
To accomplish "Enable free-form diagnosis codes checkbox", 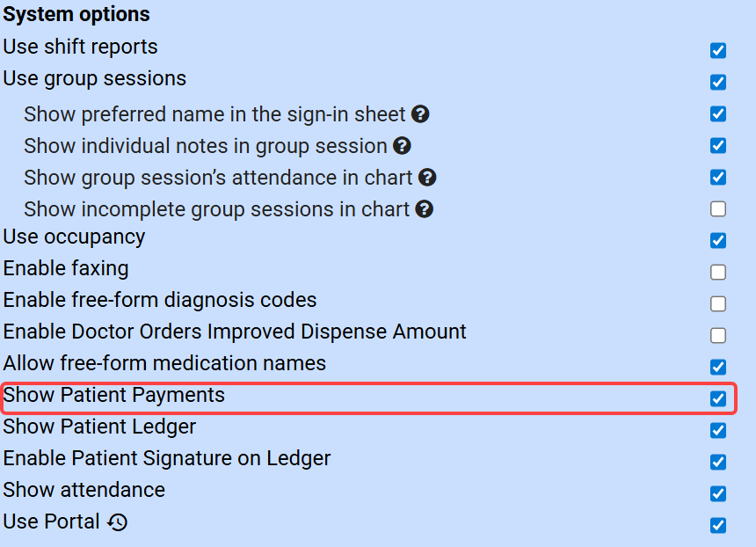I will 718,303.
